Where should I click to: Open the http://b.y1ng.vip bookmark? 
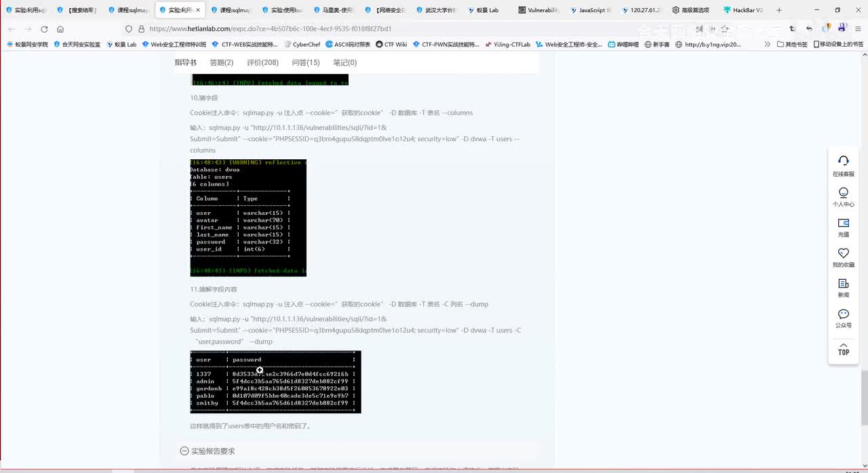tap(708, 44)
